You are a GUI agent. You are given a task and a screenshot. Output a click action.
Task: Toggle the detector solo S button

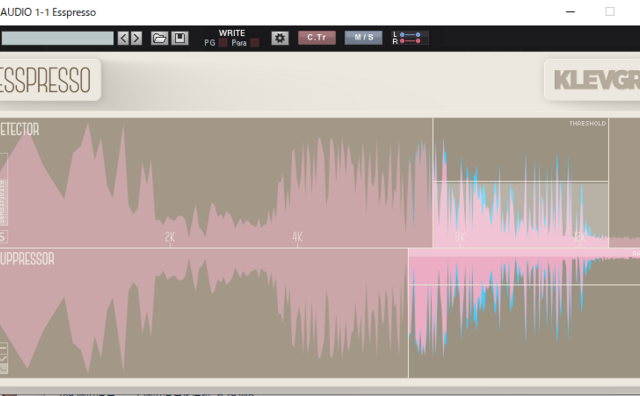click(x=3, y=236)
